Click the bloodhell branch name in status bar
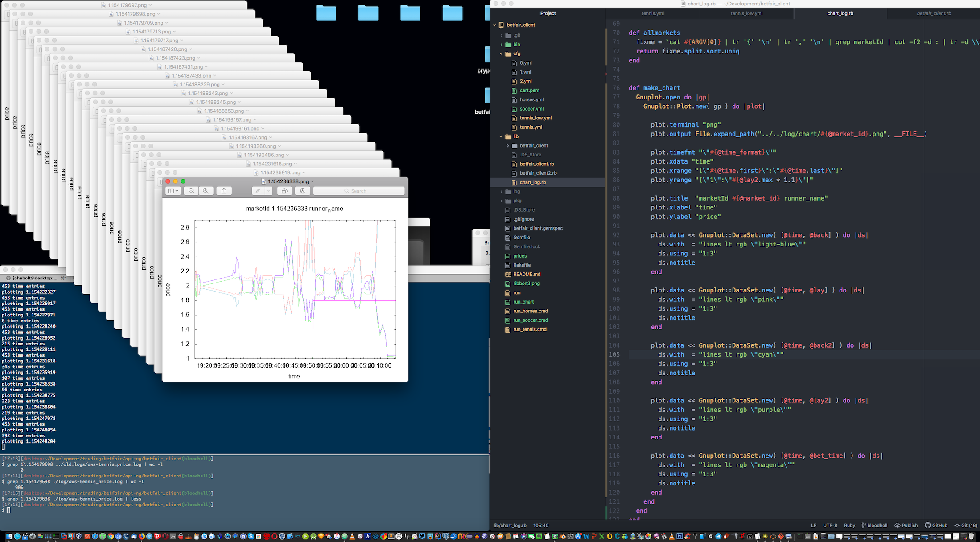Screen dimensions: 980x542 coord(877,525)
